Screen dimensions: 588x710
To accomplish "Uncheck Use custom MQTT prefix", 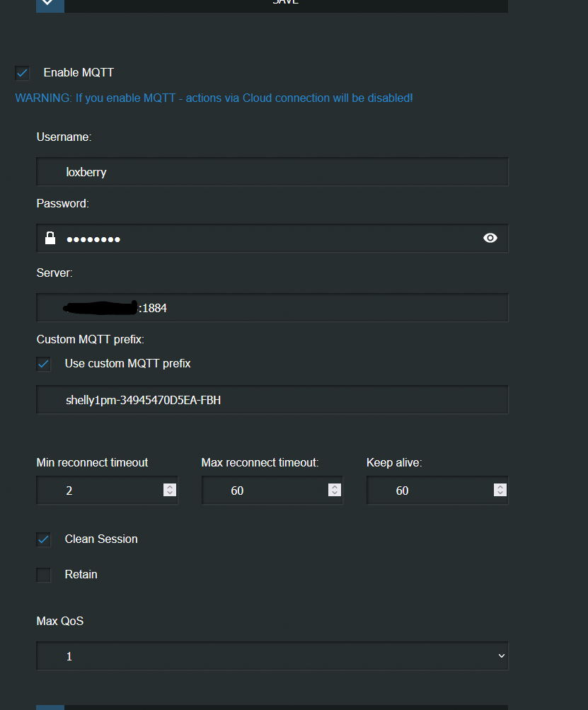I will coord(44,364).
